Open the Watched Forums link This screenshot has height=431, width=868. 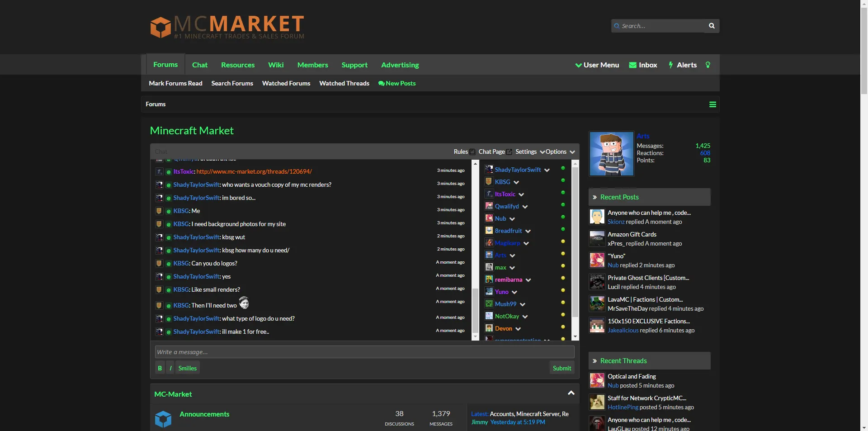pyautogui.click(x=286, y=83)
